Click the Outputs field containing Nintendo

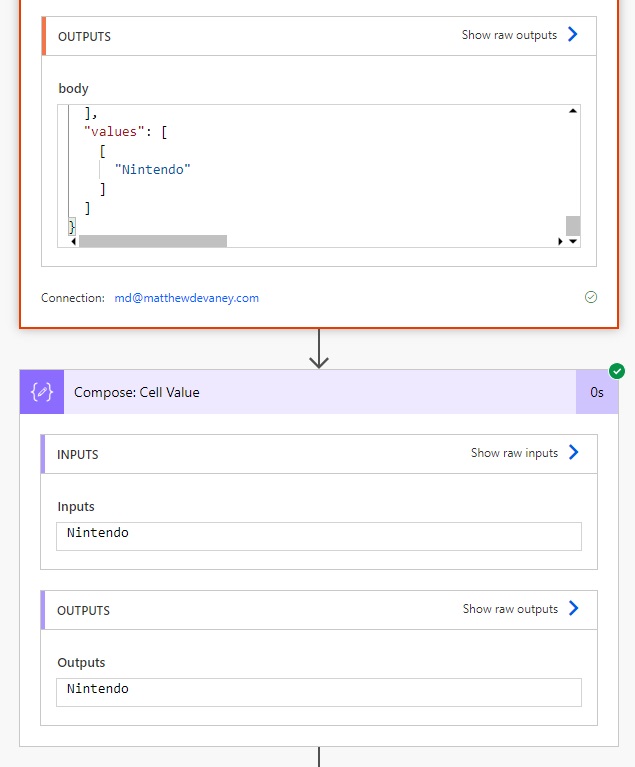(319, 692)
